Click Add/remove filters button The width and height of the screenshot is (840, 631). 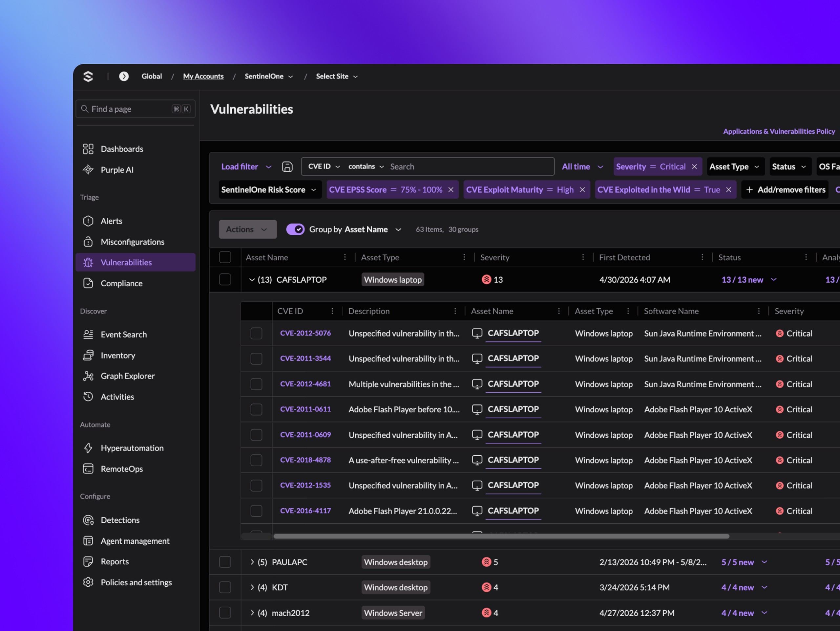[x=785, y=189]
